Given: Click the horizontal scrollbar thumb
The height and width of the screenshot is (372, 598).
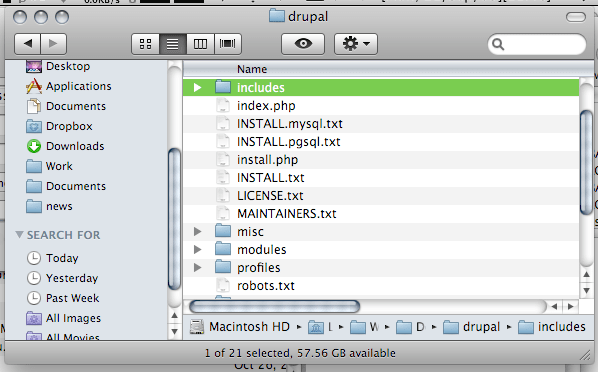Looking at the screenshot, I should pyautogui.click(x=275, y=306).
